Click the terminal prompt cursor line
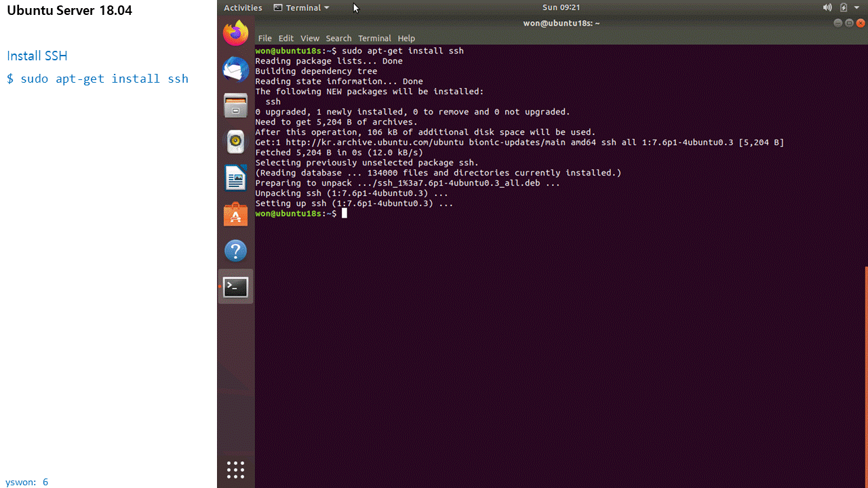Screen dimensions: 868x488 [301, 213]
